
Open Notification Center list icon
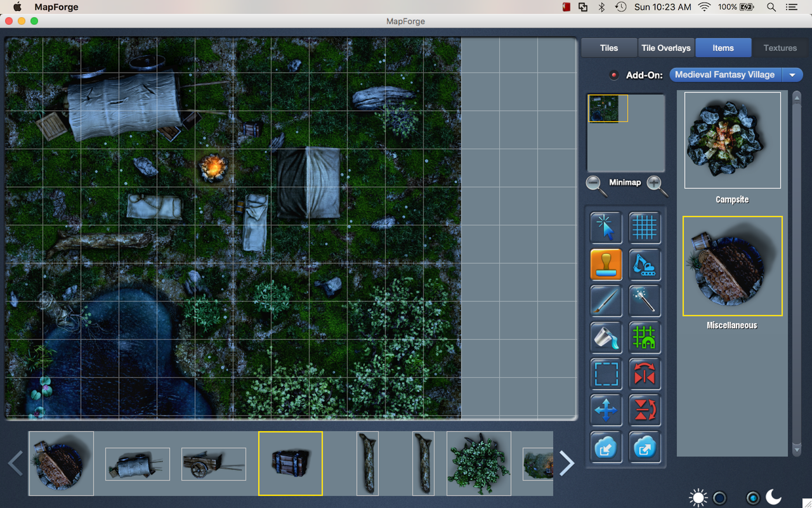[x=791, y=7]
